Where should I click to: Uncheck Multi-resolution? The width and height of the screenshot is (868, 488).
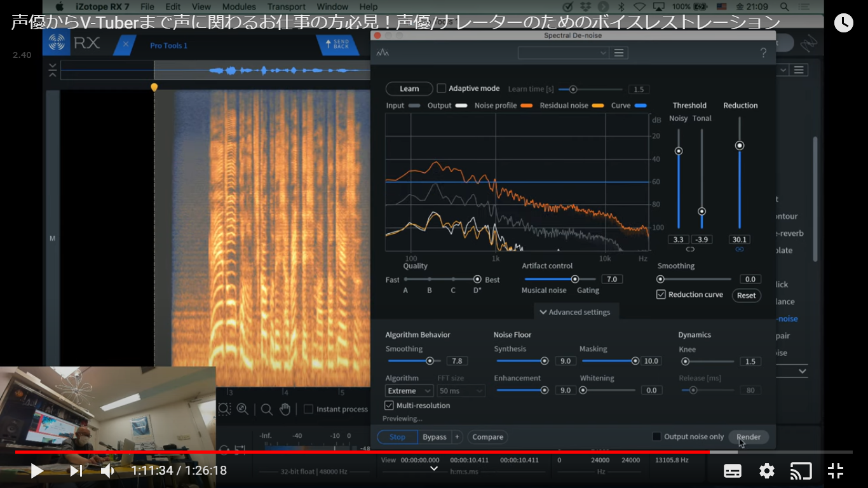(389, 405)
